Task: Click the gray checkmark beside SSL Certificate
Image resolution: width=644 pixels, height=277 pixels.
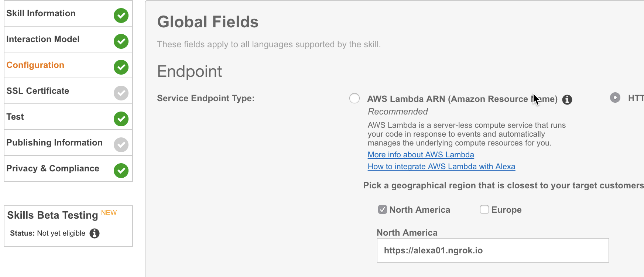Action: click(121, 93)
